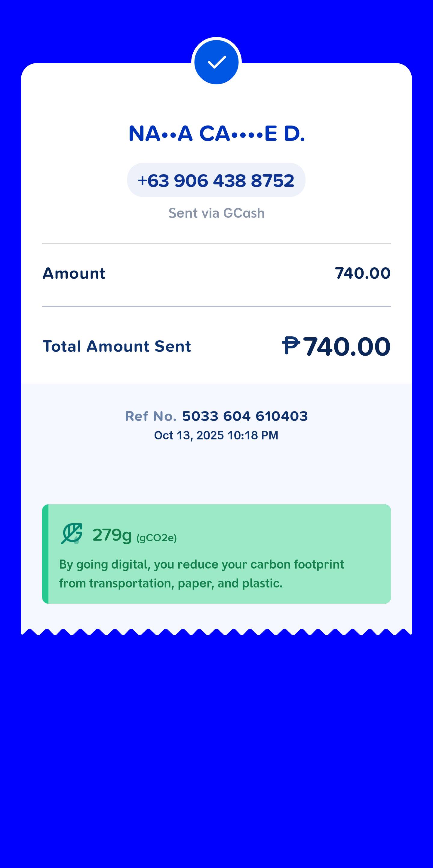
Task: Click the green leaf carbon icon
Action: click(72, 533)
